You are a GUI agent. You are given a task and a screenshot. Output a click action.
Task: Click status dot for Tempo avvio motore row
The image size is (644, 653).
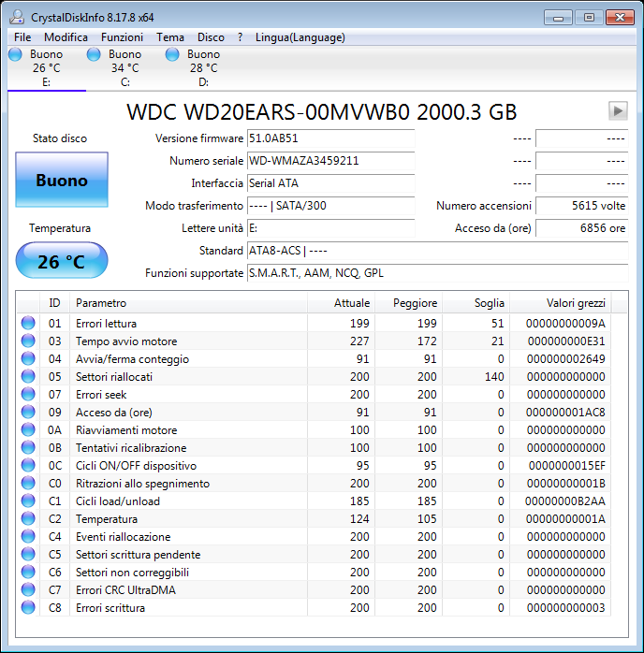28,341
